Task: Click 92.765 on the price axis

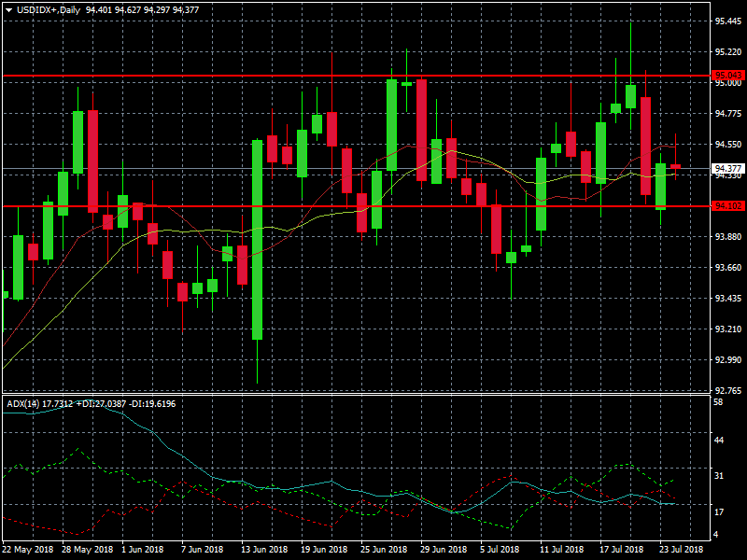Action: tap(727, 390)
